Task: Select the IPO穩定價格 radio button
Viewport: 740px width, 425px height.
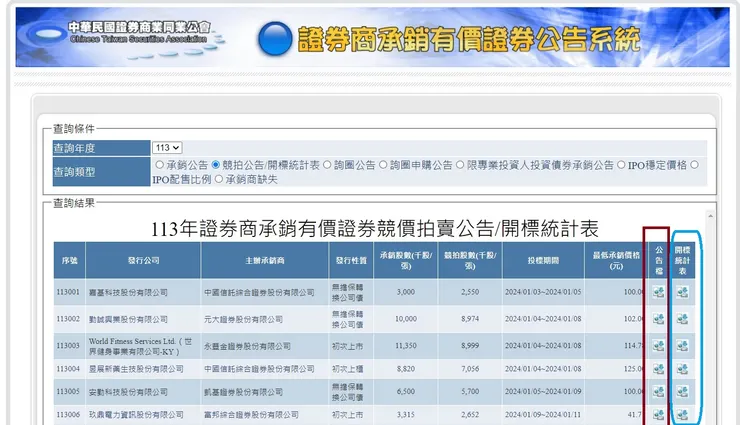Action: (x=621, y=165)
